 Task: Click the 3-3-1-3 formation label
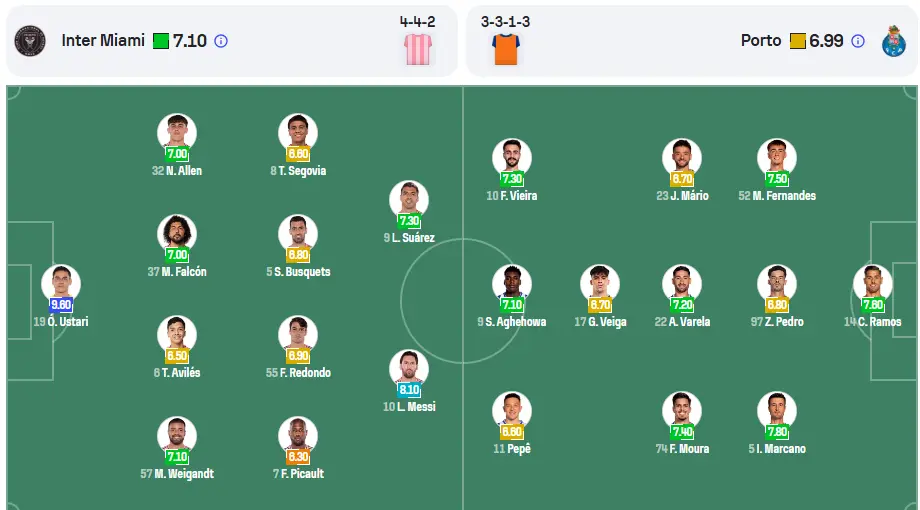[505, 22]
